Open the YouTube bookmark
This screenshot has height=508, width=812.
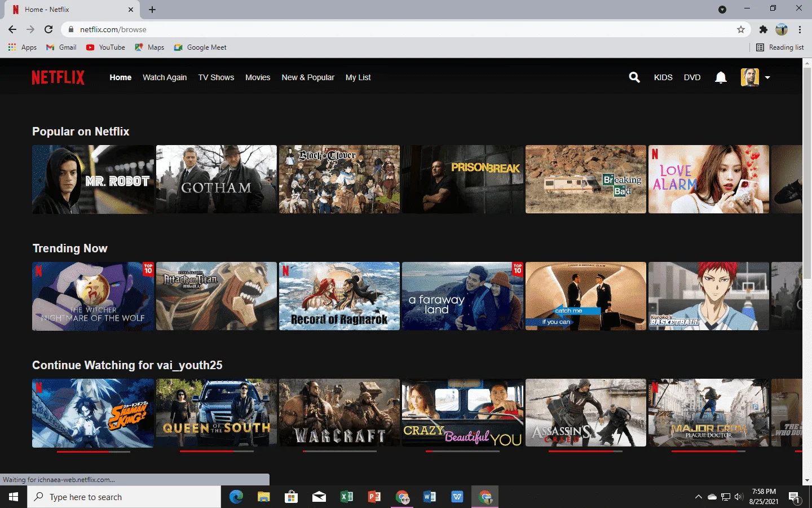[x=105, y=47]
